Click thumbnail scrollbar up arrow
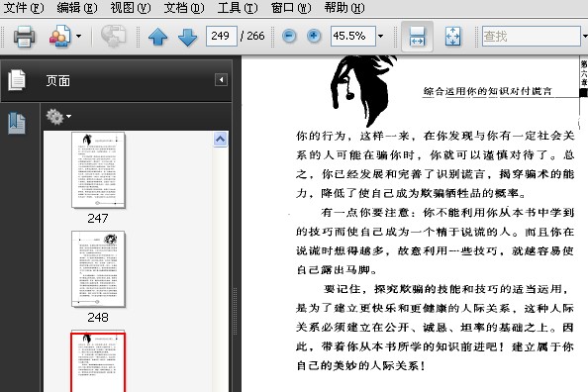 (220, 140)
